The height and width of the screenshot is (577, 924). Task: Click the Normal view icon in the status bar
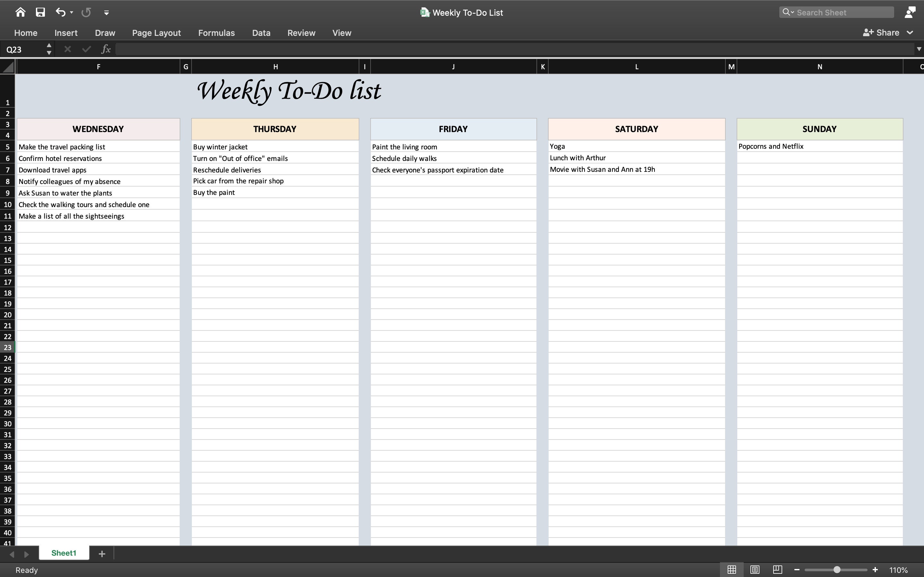pos(731,570)
